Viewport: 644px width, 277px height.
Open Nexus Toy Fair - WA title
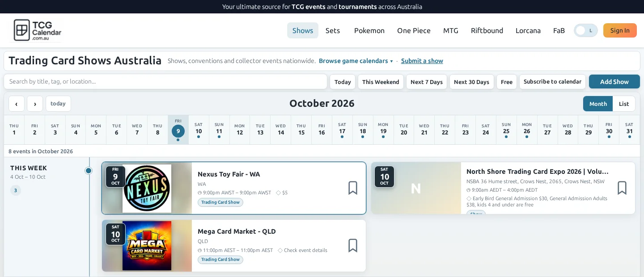[229, 174]
